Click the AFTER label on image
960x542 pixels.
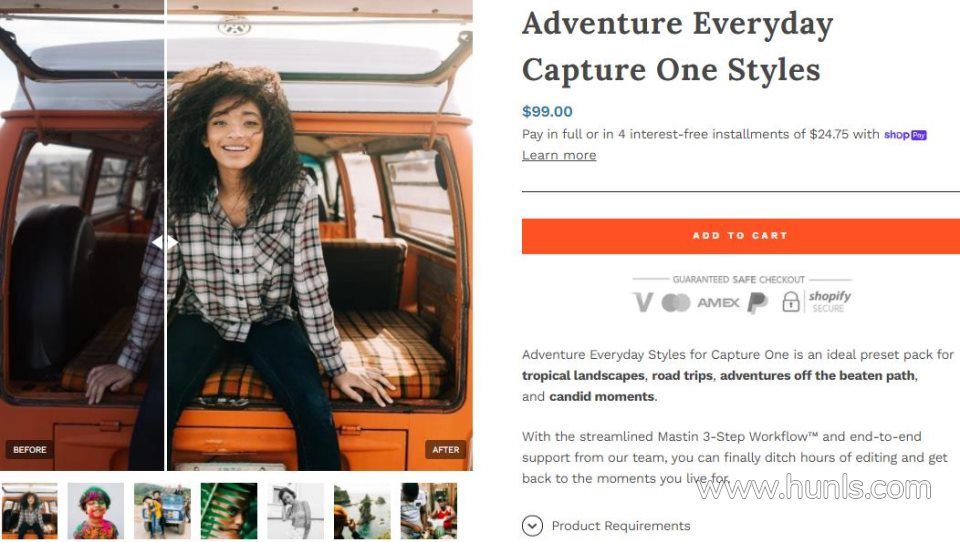point(445,450)
